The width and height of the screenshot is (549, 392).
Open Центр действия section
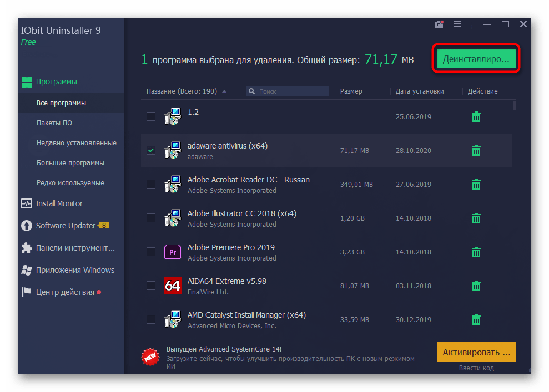point(65,292)
